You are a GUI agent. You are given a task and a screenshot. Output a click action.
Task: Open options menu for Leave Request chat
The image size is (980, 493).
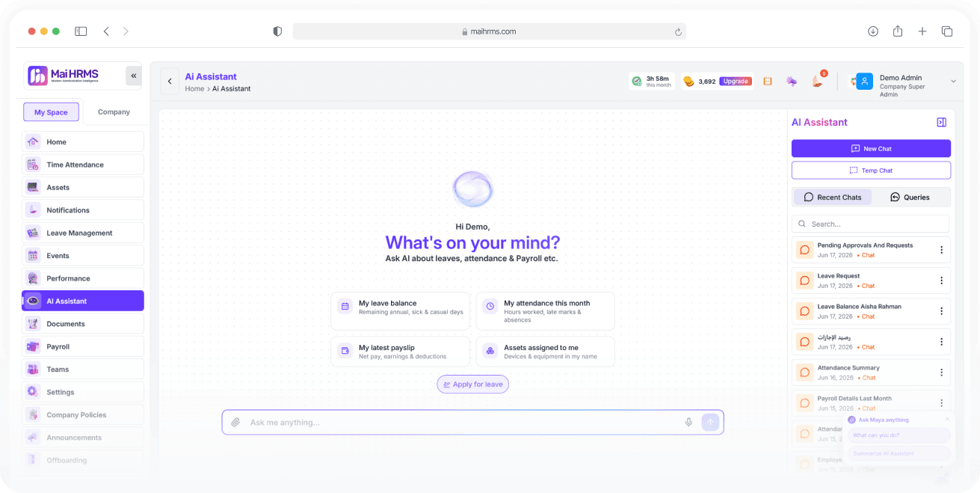(x=941, y=281)
